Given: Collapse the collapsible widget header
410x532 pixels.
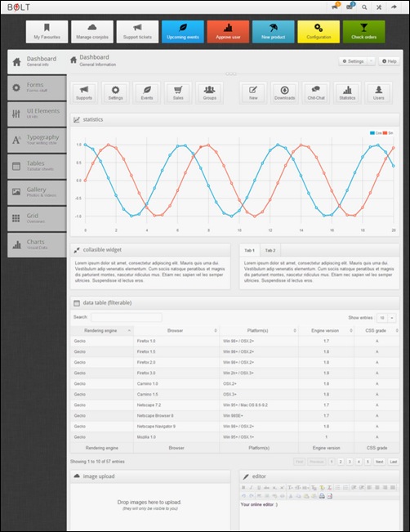Looking at the screenshot, I should 150,250.
